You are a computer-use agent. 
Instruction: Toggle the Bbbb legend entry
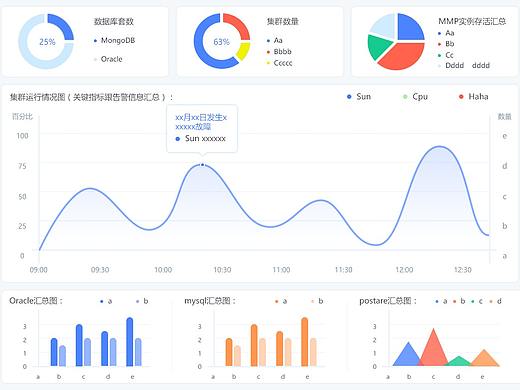click(x=279, y=52)
